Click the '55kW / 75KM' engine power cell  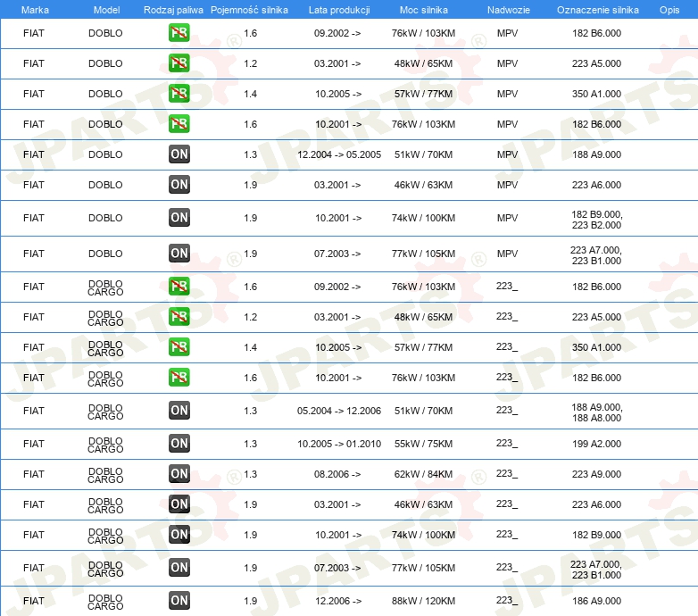coord(423,444)
